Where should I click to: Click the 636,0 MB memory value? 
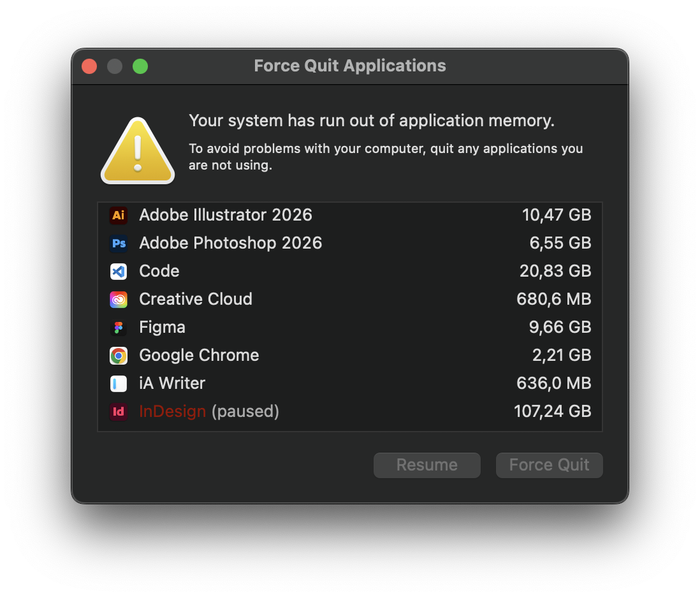click(553, 383)
